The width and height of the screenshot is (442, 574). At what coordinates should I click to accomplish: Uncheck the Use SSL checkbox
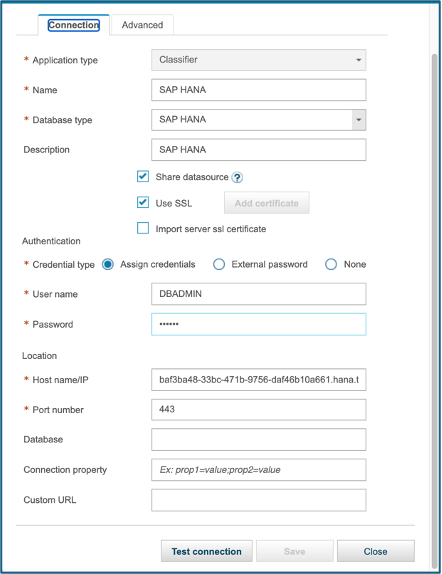pyautogui.click(x=143, y=202)
